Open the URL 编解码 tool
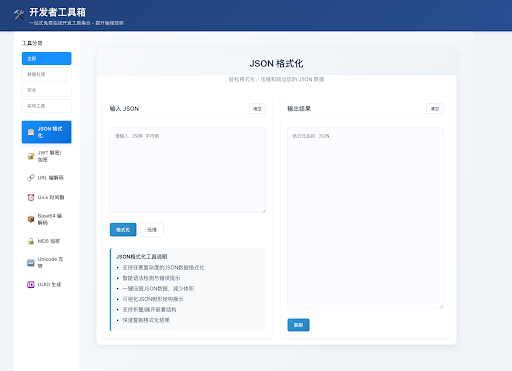 click(x=47, y=178)
